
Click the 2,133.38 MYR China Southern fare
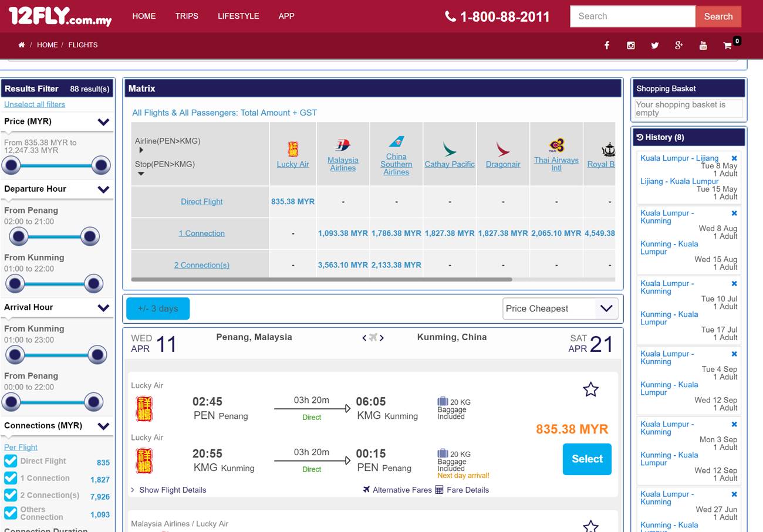(396, 265)
